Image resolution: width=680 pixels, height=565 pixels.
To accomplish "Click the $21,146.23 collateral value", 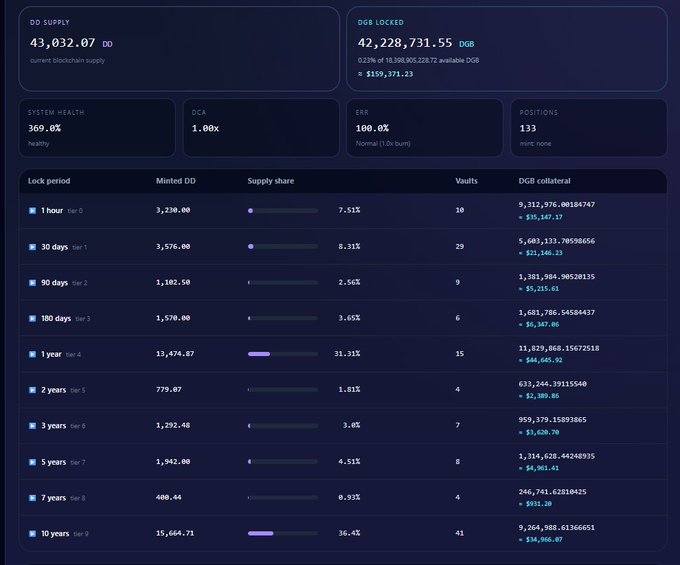I will coord(544,253).
